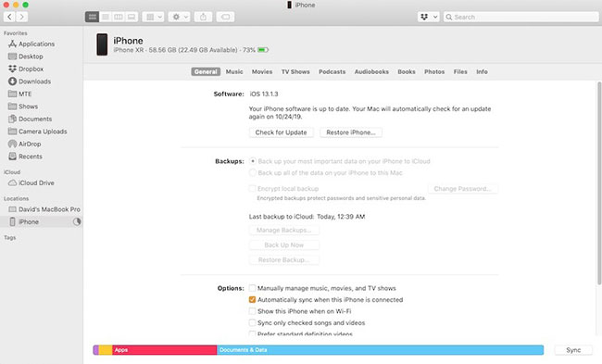602x364 pixels.
Task: Switch to the Files tab
Action: pyautogui.click(x=460, y=72)
